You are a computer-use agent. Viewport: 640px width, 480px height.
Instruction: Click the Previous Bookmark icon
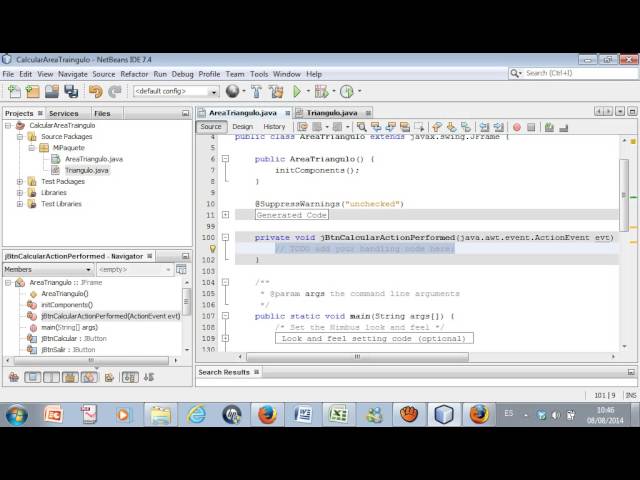[437, 127]
